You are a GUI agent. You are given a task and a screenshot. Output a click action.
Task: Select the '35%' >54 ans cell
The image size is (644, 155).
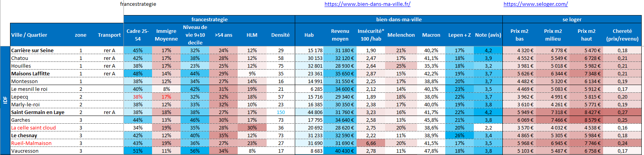(x=223, y=135)
